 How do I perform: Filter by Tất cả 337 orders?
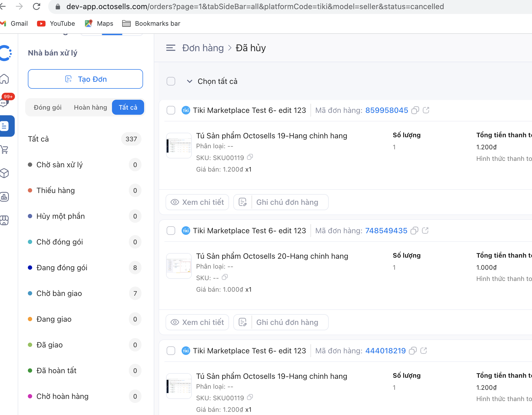click(85, 139)
